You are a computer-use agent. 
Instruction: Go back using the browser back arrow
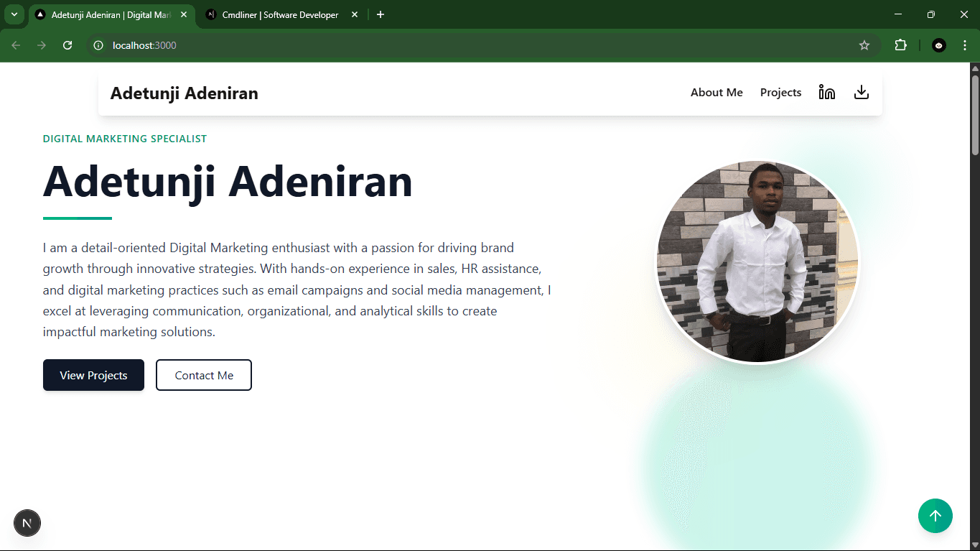16,45
